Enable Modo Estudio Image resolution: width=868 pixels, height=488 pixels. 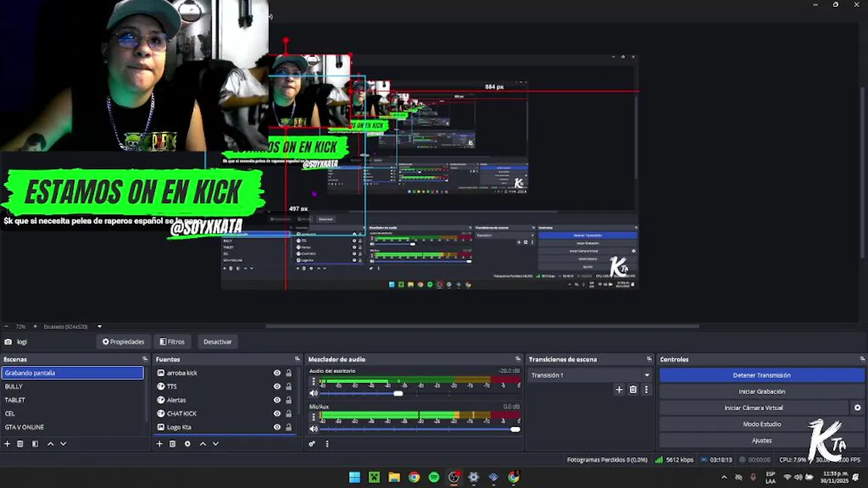[x=762, y=424]
